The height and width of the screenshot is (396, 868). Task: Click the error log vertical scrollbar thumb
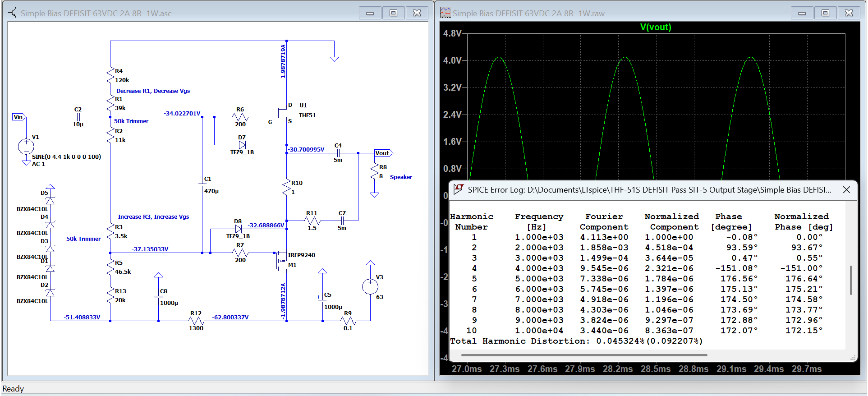(851, 280)
